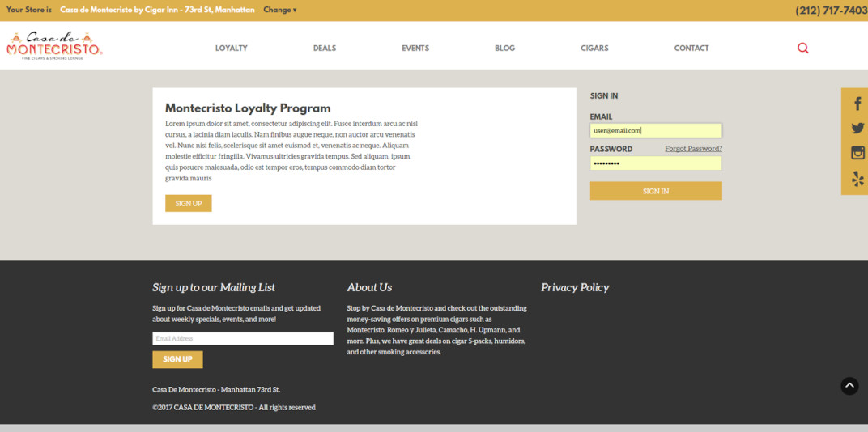Screen dimensions: 868x432
Task: Select Cigars in navigation bar
Action: pyautogui.click(x=594, y=49)
